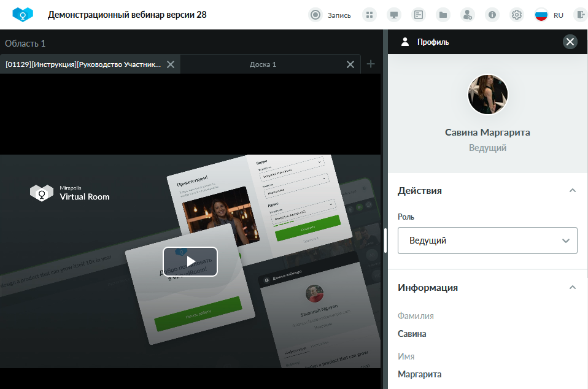588x389 pixels.
Task: Click the profile person icon in panel header
Action: [x=405, y=42]
